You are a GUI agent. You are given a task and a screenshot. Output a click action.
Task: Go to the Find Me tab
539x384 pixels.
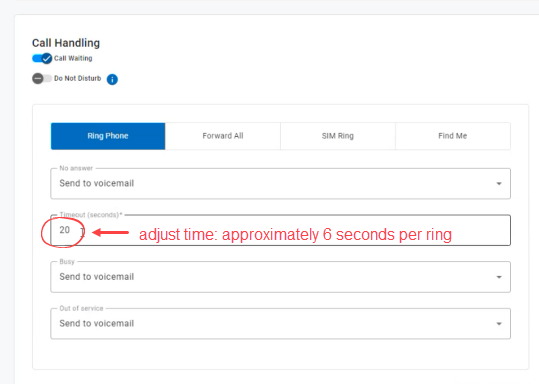click(x=453, y=136)
